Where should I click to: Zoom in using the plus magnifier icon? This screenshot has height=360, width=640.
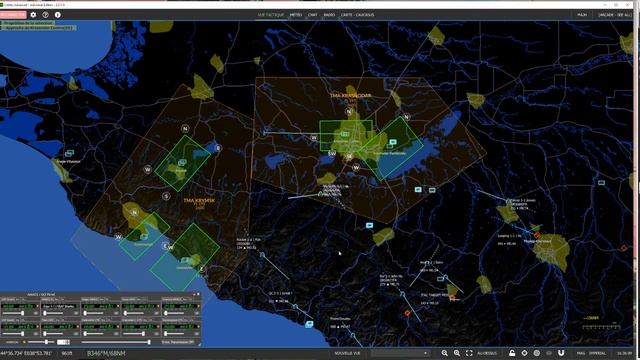coord(457,353)
